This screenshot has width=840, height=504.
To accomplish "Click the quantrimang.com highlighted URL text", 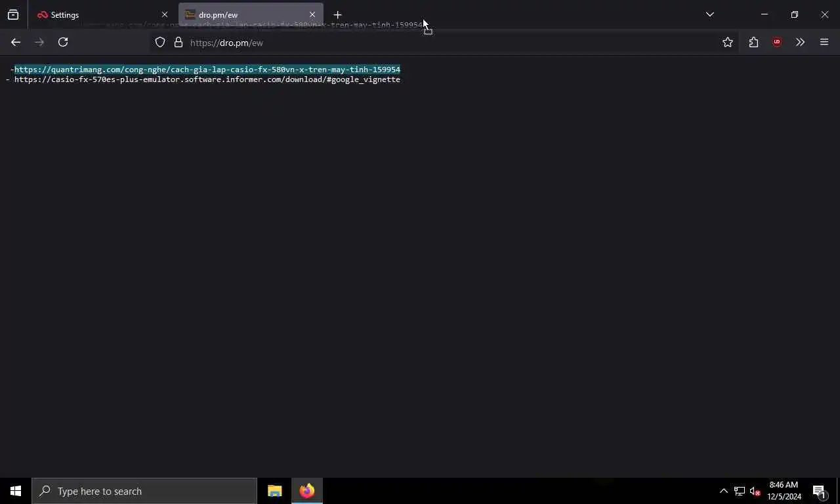I will [207, 70].
